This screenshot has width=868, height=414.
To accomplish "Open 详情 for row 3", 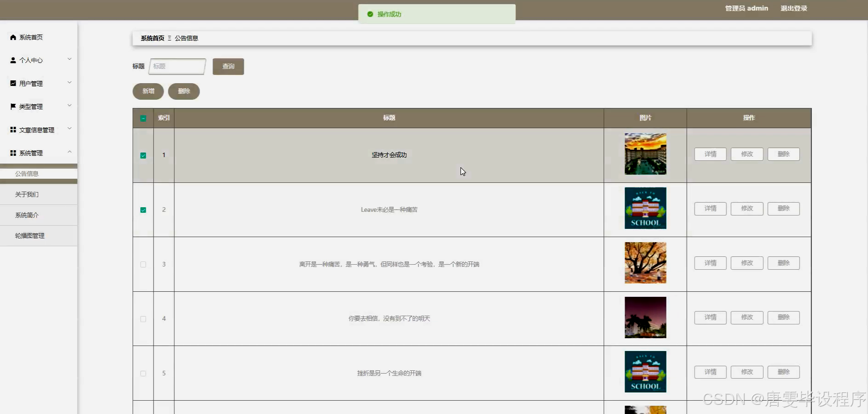I will tap(710, 263).
